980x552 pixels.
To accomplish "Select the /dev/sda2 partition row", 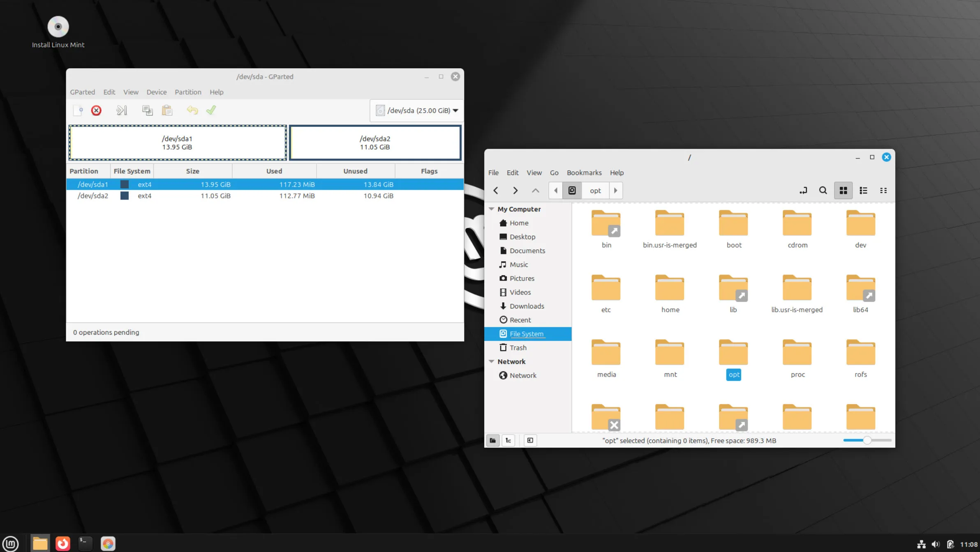I will click(x=164, y=196).
